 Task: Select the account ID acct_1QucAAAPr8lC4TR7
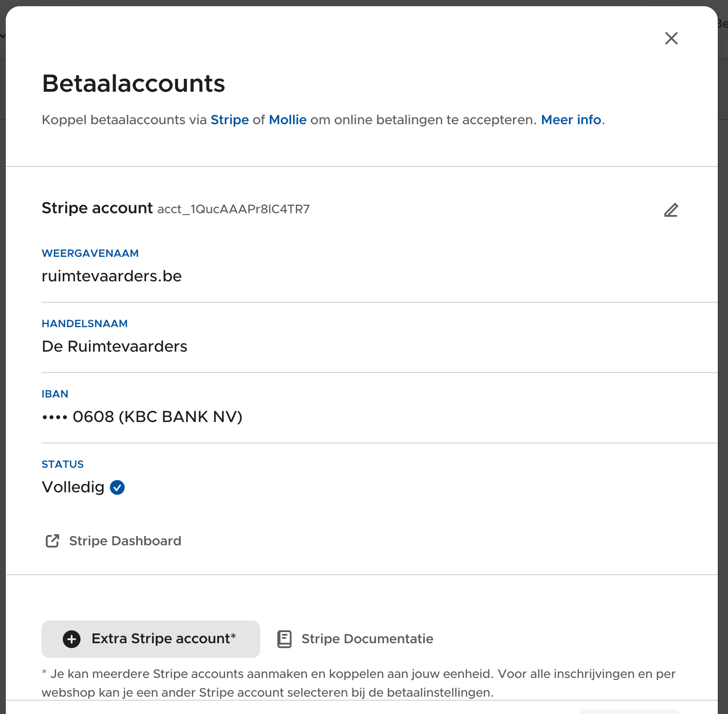pos(233,209)
